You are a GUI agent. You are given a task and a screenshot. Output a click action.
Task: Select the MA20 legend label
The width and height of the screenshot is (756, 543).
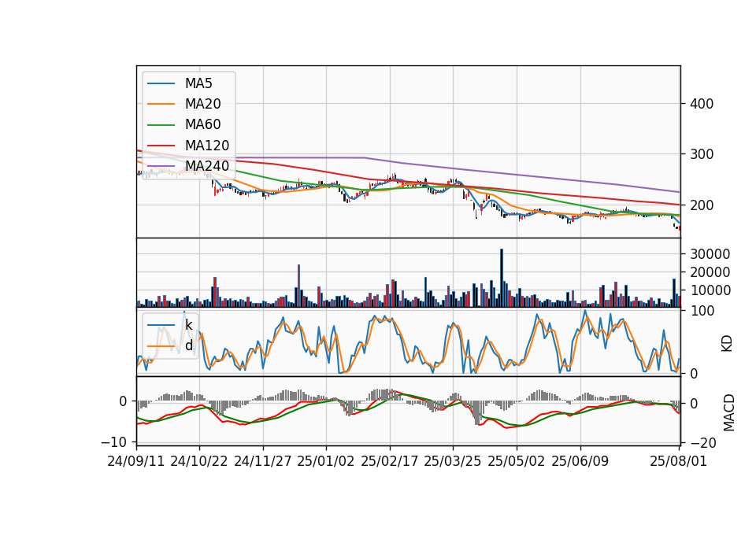(x=202, y=104)
